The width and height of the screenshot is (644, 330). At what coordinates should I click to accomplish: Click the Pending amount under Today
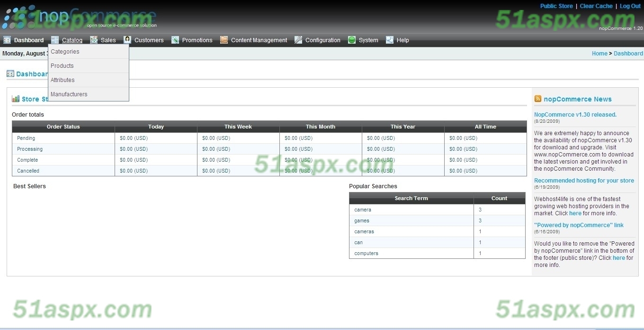134,138
